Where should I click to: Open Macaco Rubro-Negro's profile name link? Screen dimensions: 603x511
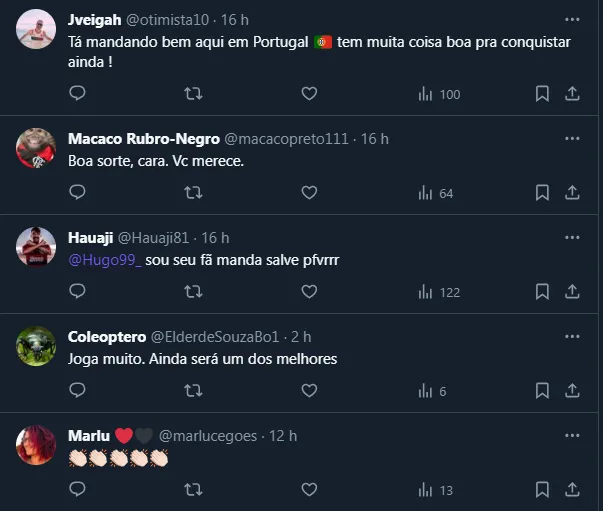(x=143, y=139)
